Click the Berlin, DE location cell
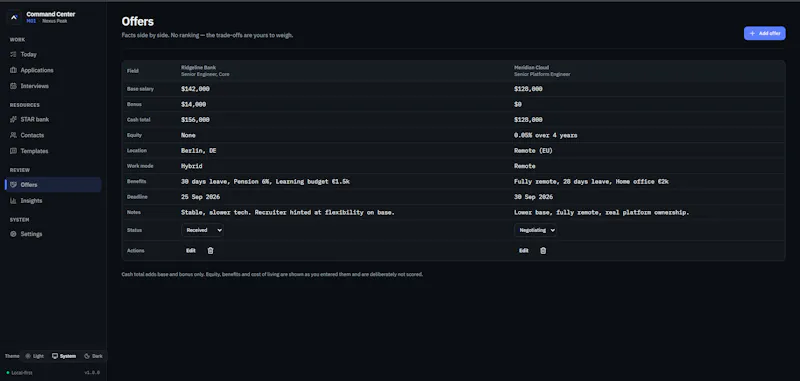This screenshot has width=800, height=381. pos(198,150)
